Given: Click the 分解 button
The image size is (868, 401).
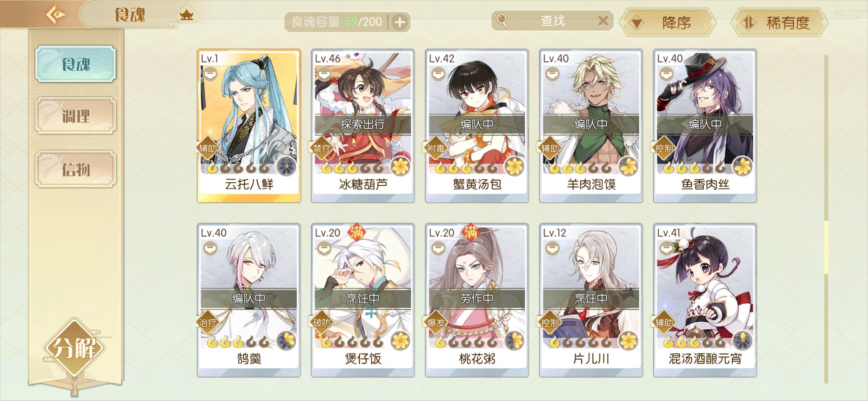Looking at the screenshot, I should point(74,348).
